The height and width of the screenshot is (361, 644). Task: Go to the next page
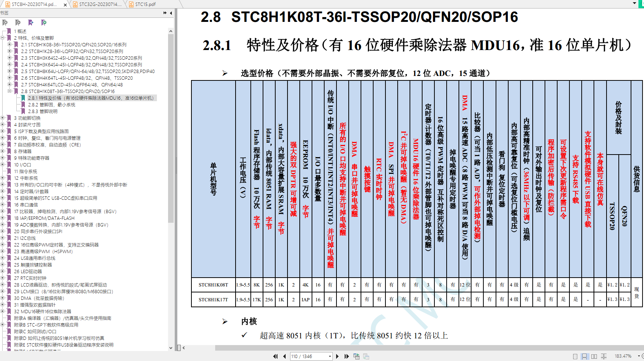tap(337, 356)
